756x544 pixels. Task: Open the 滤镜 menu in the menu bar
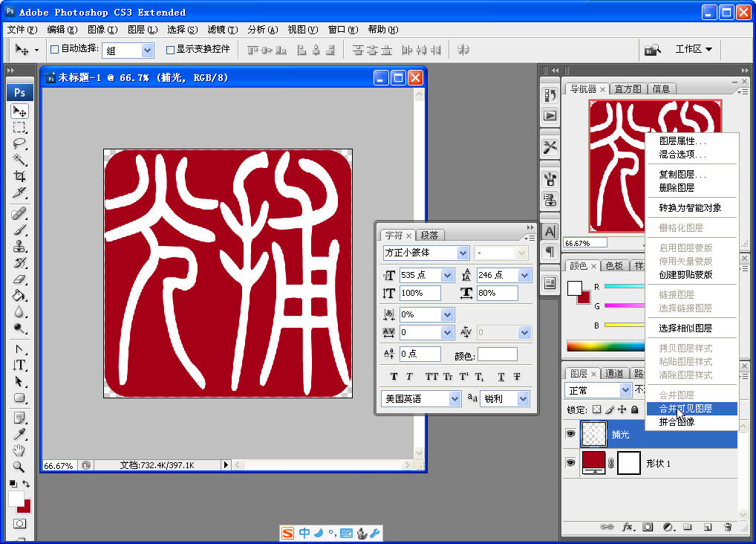pos(219,30)
